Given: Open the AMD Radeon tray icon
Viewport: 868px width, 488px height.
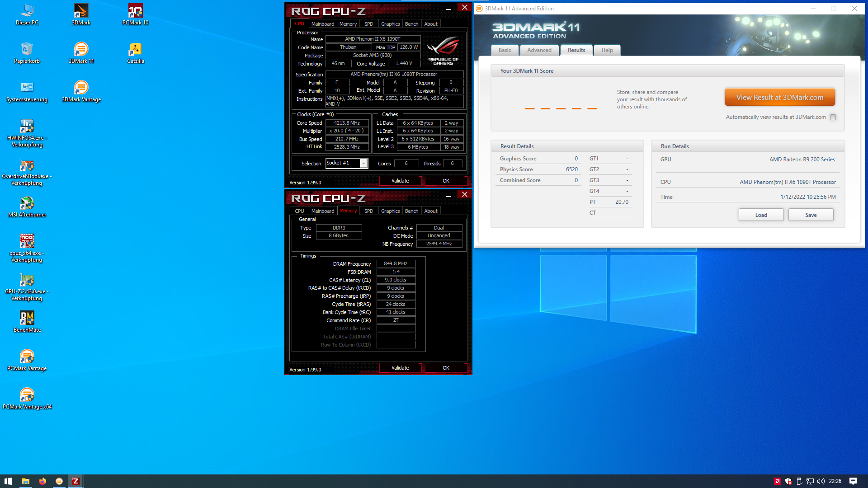Looking at the screenshot, I should pos(778,481).
